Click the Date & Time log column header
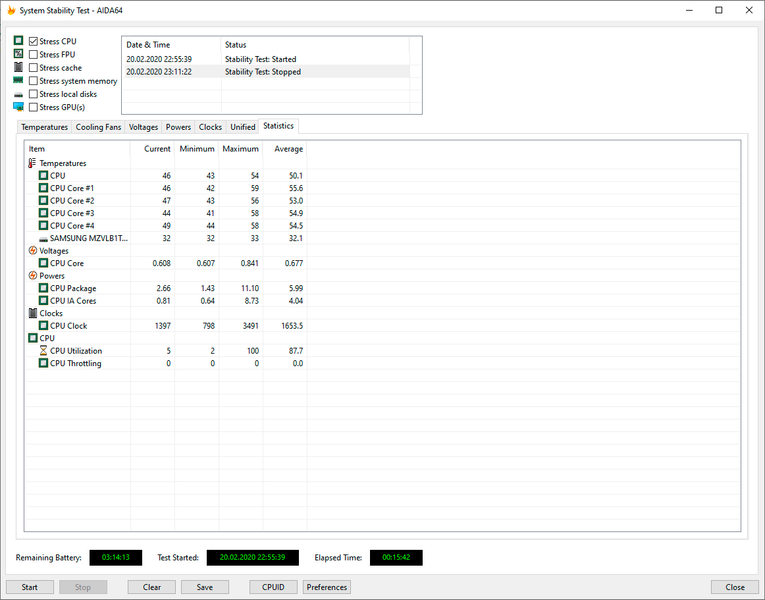This screenshot has height=600, width=765. click(171, 45)
